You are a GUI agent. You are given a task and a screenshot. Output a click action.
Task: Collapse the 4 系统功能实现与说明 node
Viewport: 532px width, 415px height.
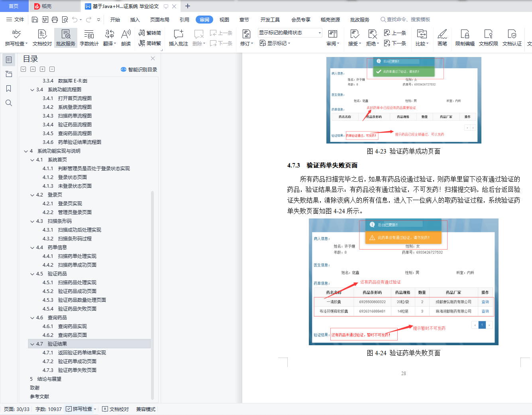tap(26, 151)
